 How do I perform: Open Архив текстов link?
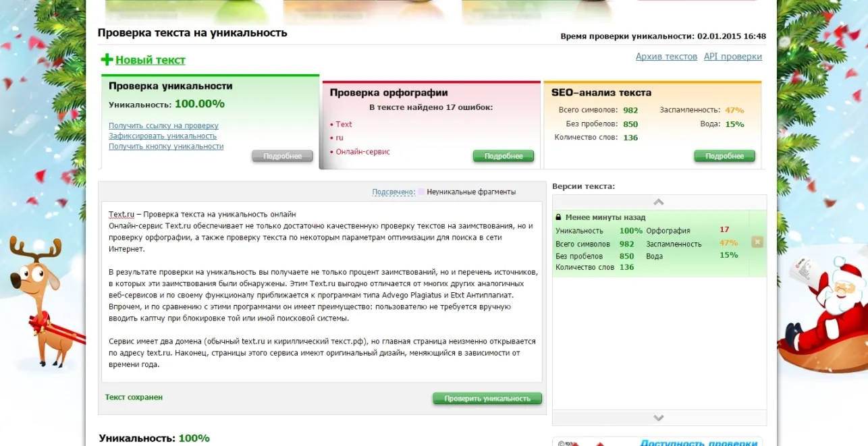click(666, 57)
